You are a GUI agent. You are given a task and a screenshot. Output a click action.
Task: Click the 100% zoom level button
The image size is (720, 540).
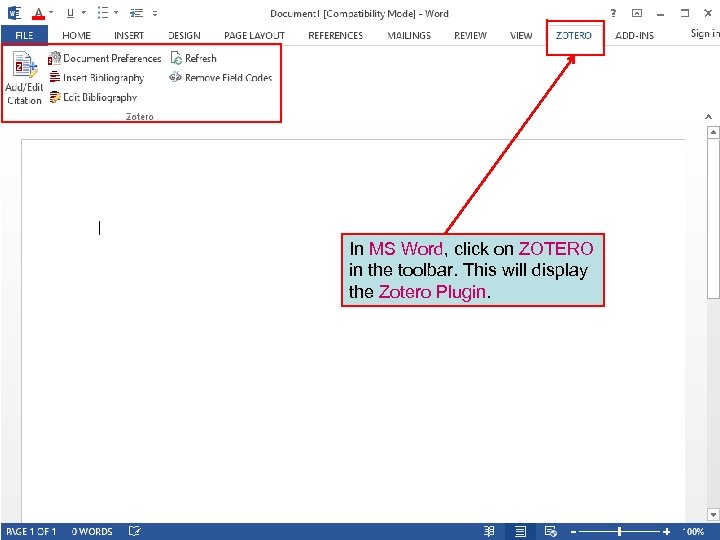[693, 532]
